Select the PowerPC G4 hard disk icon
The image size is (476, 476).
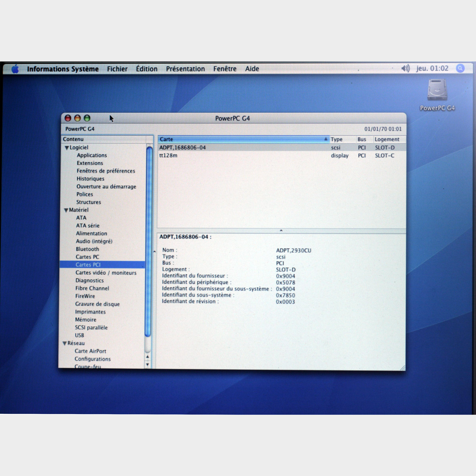click(x=437, y=90)
